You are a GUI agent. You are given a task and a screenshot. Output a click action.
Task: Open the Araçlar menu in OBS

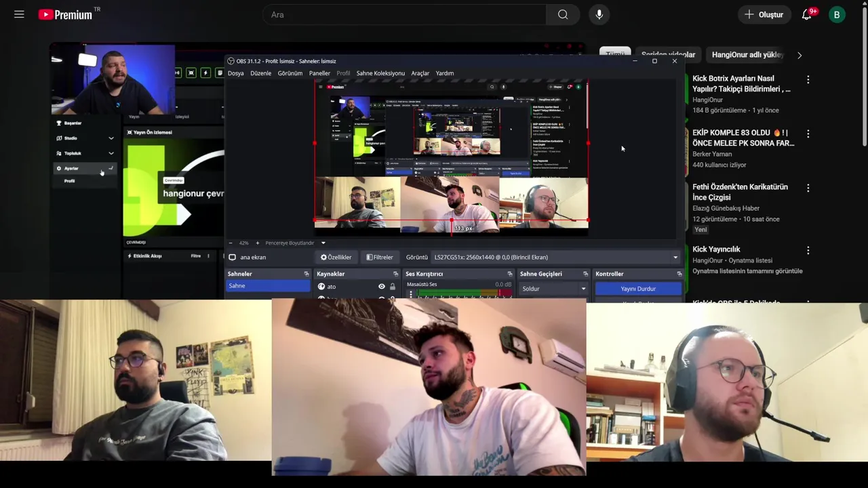point(420,73)
